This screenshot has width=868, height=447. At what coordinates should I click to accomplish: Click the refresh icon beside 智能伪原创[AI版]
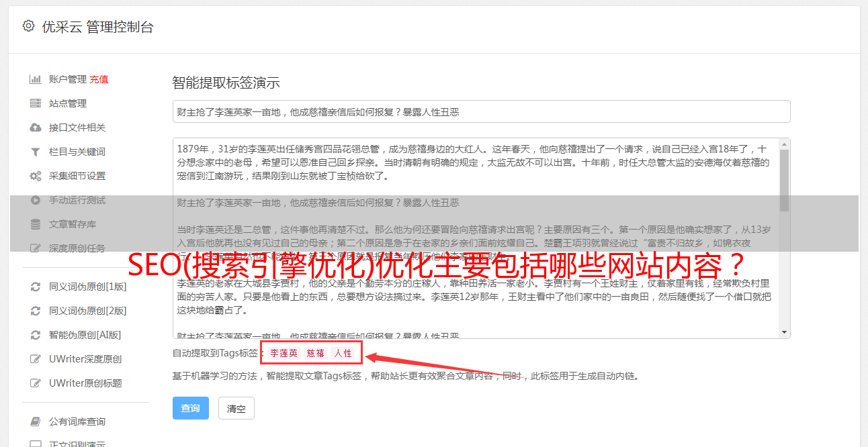35,335
